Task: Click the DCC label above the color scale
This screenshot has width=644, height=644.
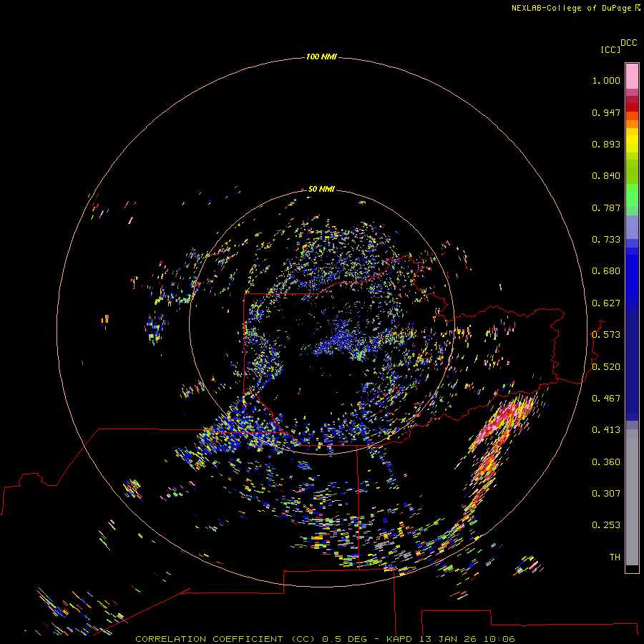Action: pos(628,43)
